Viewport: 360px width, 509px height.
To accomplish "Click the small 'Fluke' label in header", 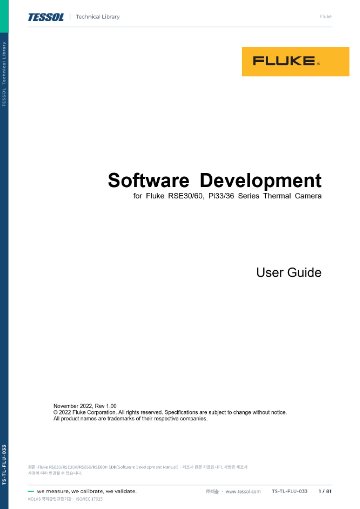I will point(326,16).
